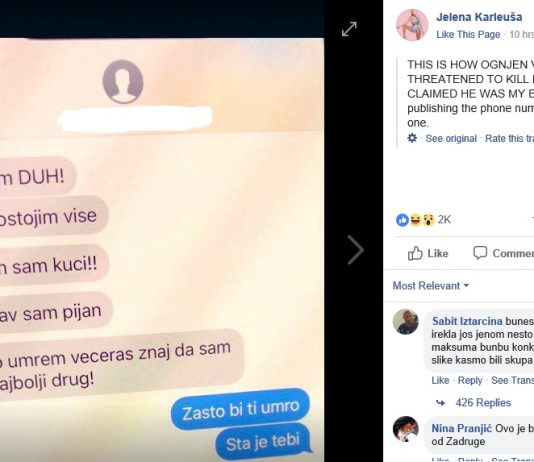The width and height of the screenshot is (534, 462).
Task: Click the Comment speech bubble icon
Action: pos(480,253)
